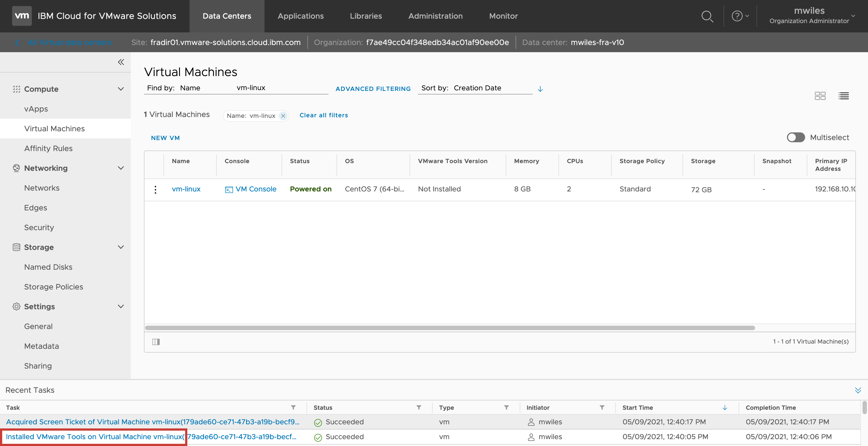Image resolution: width=868 pixels, height=446 pixels.
Task: Collapse the Compute section in sidebar
Action: (x=121, y=89)
